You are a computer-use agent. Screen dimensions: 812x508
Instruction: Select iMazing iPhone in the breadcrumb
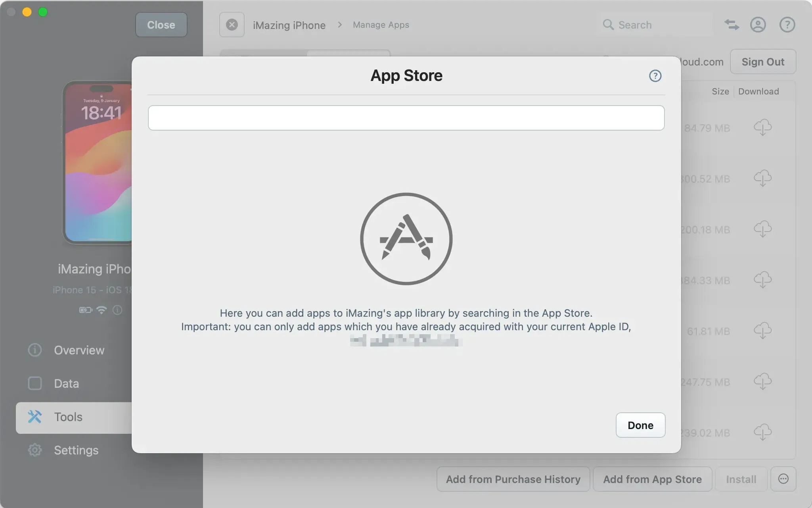(x=289, y=25)
